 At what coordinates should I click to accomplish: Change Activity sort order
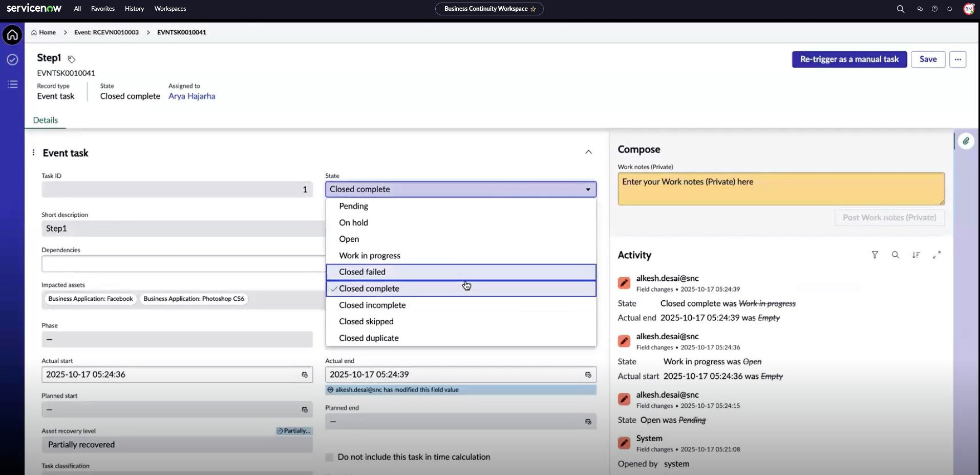[915, 255]
